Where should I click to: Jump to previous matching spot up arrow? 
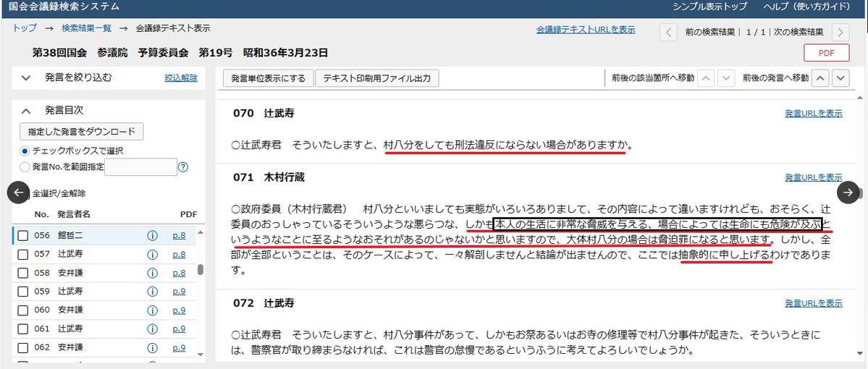point(706,78)
